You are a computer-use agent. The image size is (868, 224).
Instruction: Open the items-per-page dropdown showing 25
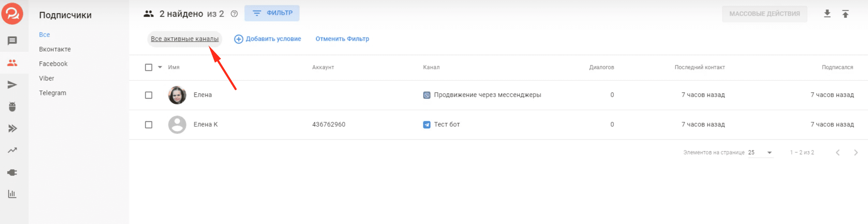pyautogui.click(x=761, y=153)
